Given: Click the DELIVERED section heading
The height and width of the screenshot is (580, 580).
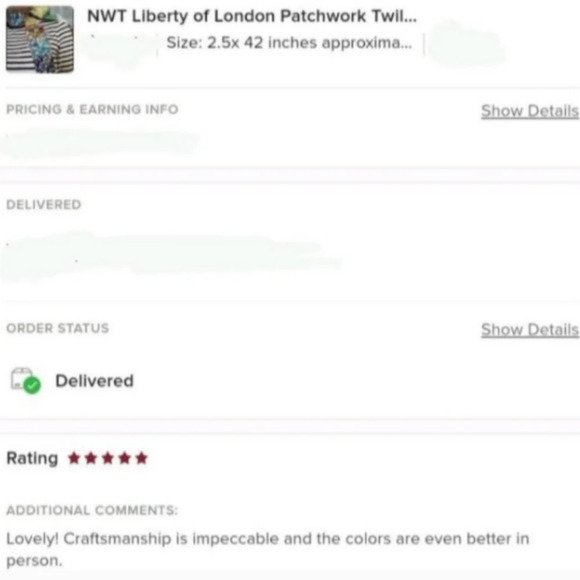Looking at the screenshot, I should pos(44,205).
